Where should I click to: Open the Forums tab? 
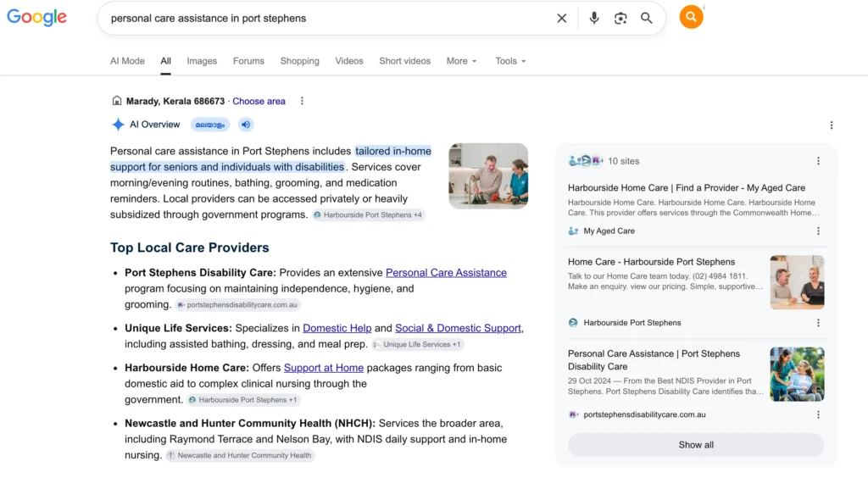[x=248, y=61]
